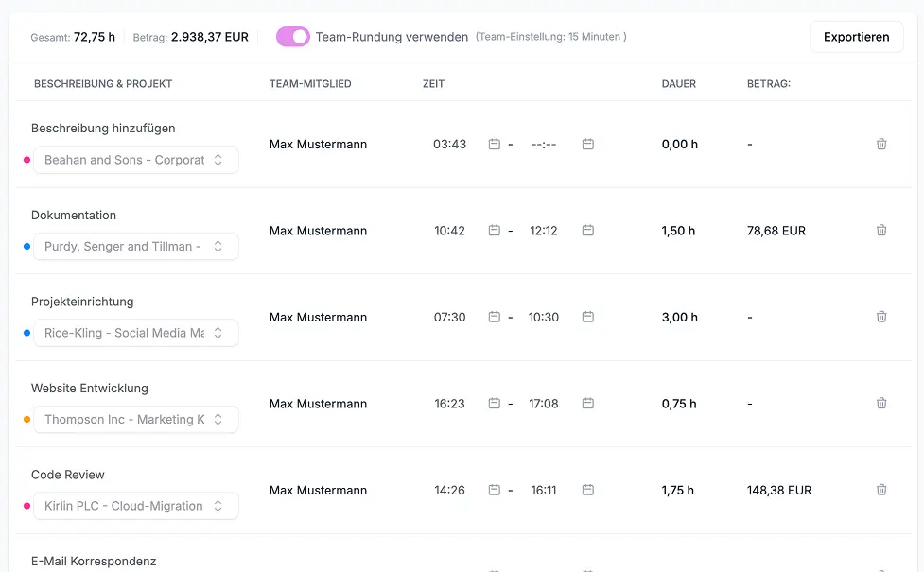This screenshot has width=924, height=572.
Task: Delete the Beschreibung hinzufügen entry
Action: 881,145
